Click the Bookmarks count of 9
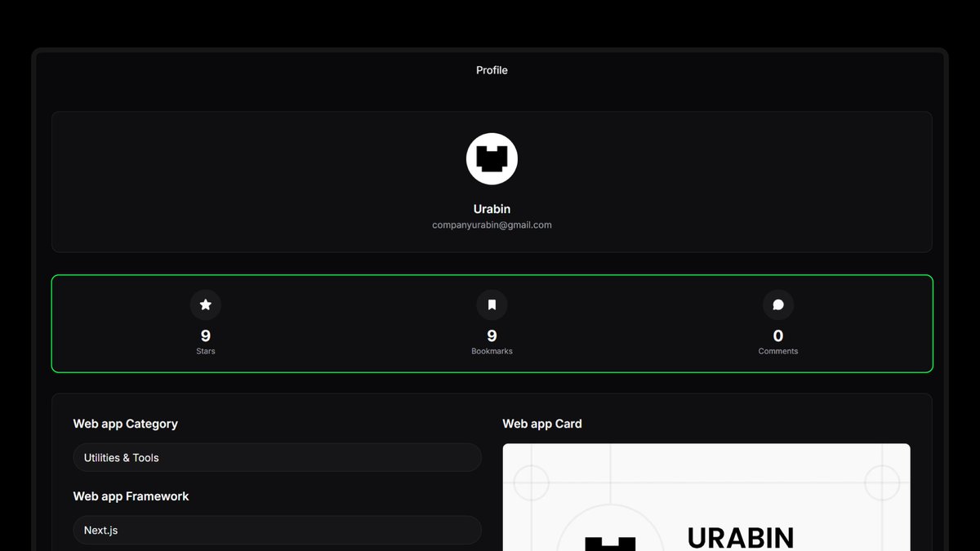The image size is (980, 551). [x=492, y=335]
